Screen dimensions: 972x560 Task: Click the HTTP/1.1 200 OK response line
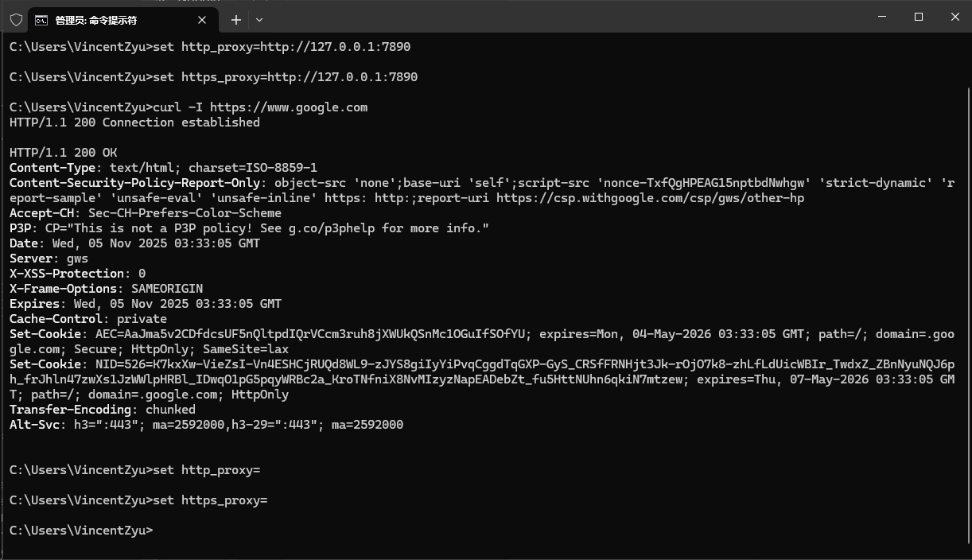pyautogui.click(x=63, y=152)
